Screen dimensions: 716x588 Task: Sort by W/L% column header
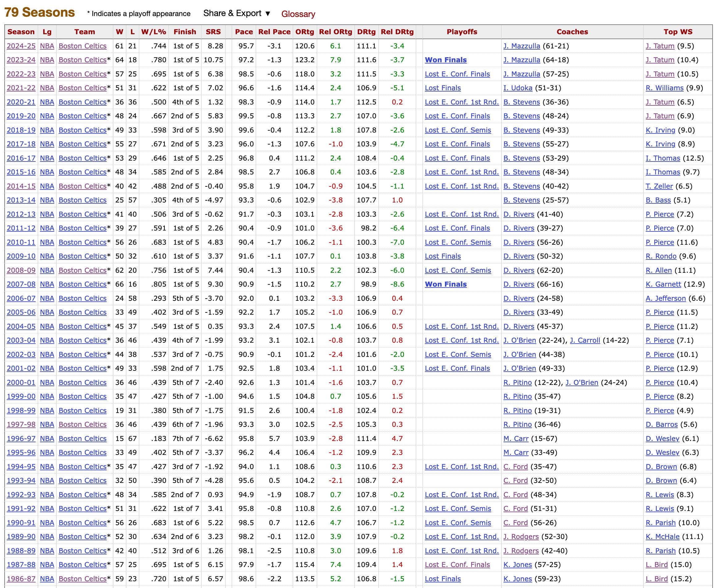pos(154,32)
